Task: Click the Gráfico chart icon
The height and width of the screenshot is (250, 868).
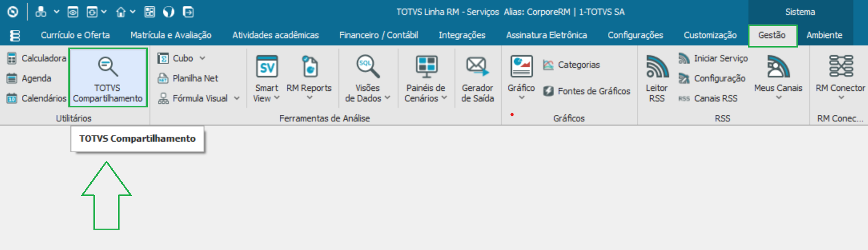Action: click(522, 67)
